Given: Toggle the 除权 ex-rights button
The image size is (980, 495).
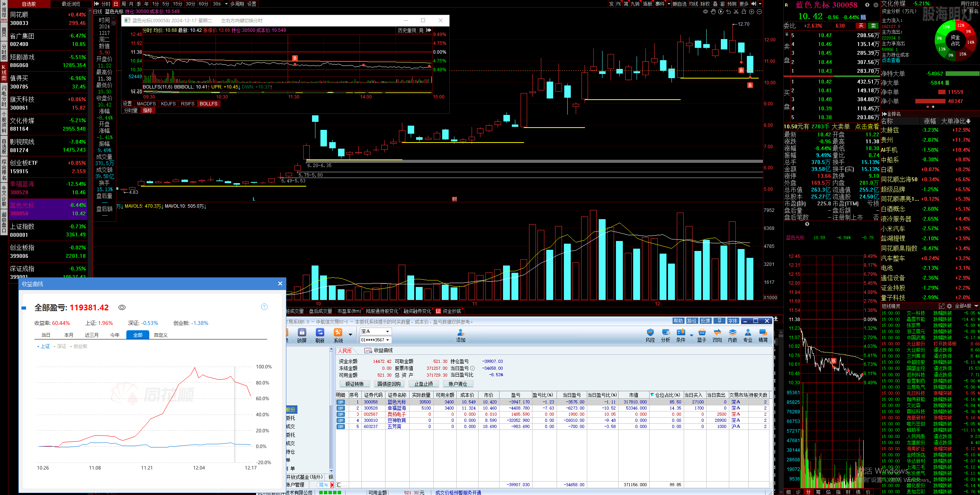Looking at the screenshot, I should (x=705, y=4).
